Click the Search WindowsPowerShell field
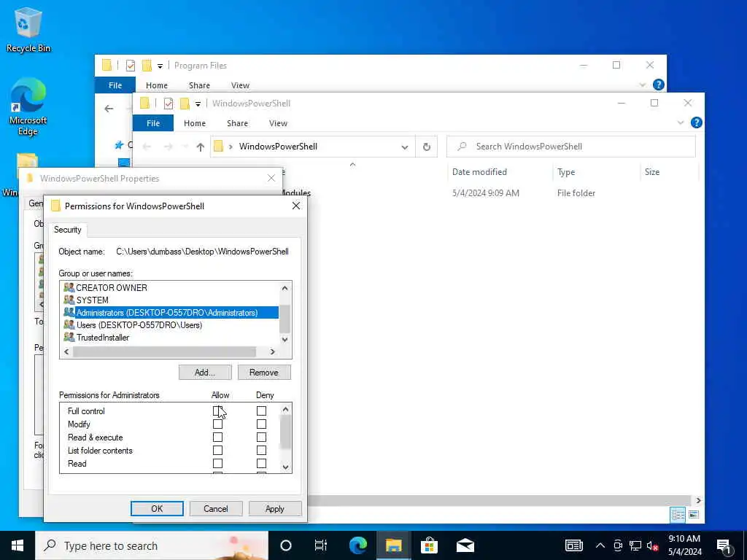Image resolution: width=747 pixels, height=560 pixels. [570, 147]
